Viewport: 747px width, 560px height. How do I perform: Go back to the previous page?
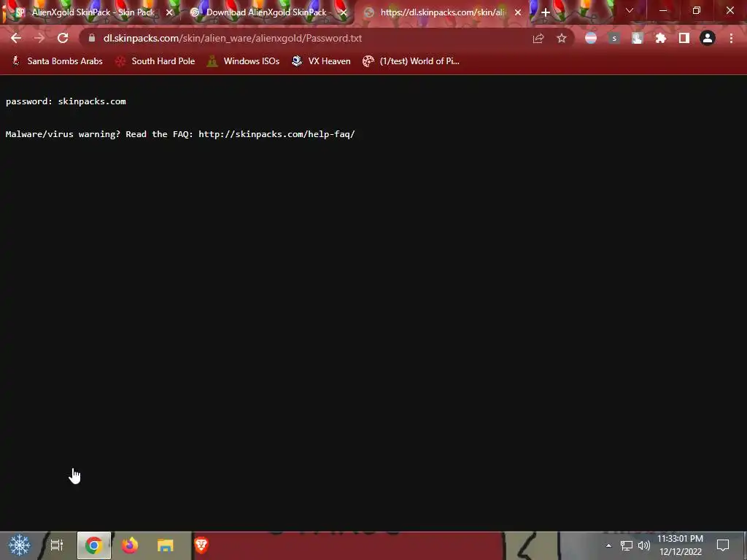[16, 38]
